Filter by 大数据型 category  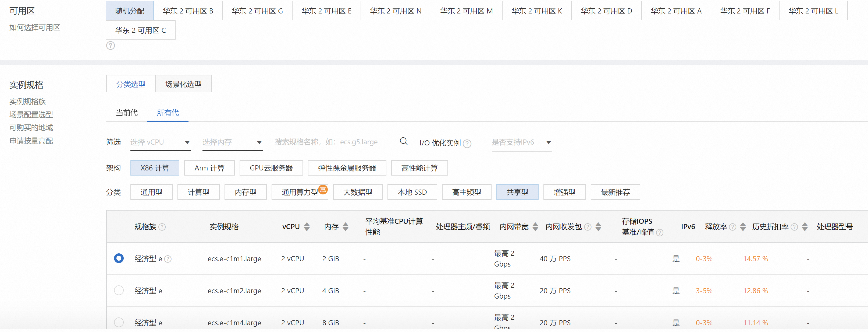coord(358,192)
